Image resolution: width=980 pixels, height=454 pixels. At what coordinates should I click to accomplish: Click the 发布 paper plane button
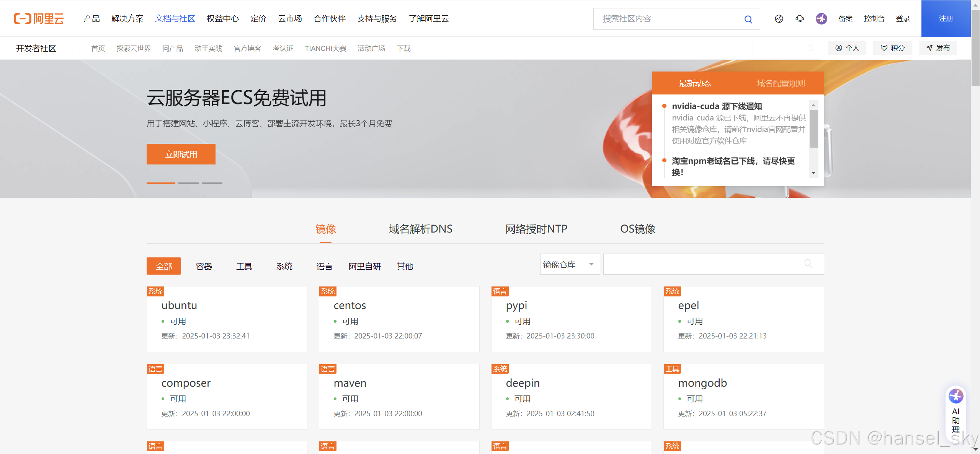tap(938, 48)
